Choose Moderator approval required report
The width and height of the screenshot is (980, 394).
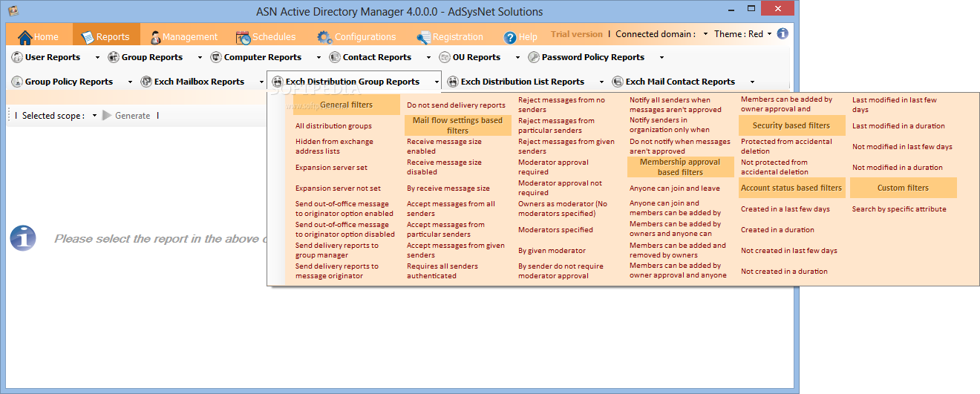(553, 167)
